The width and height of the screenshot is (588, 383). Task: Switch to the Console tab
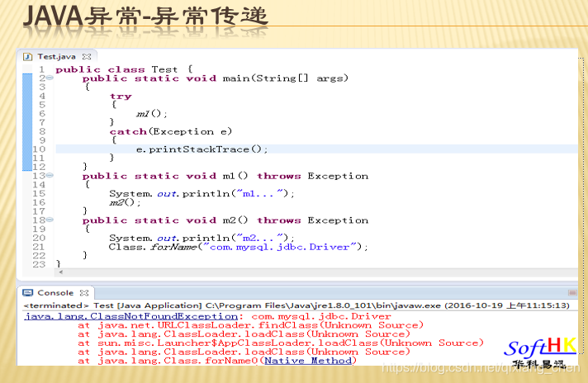tap(55, 293)
